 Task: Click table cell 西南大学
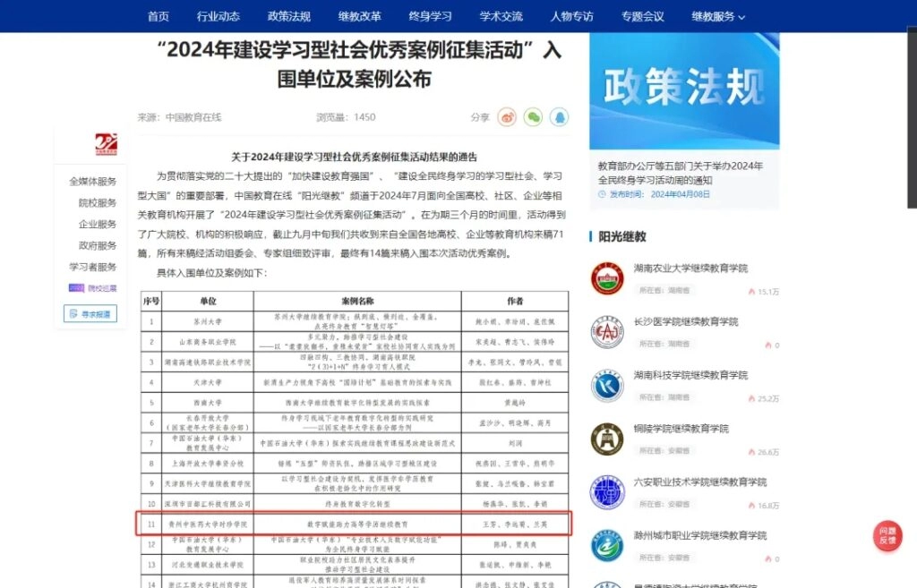[x=208, y=403]
